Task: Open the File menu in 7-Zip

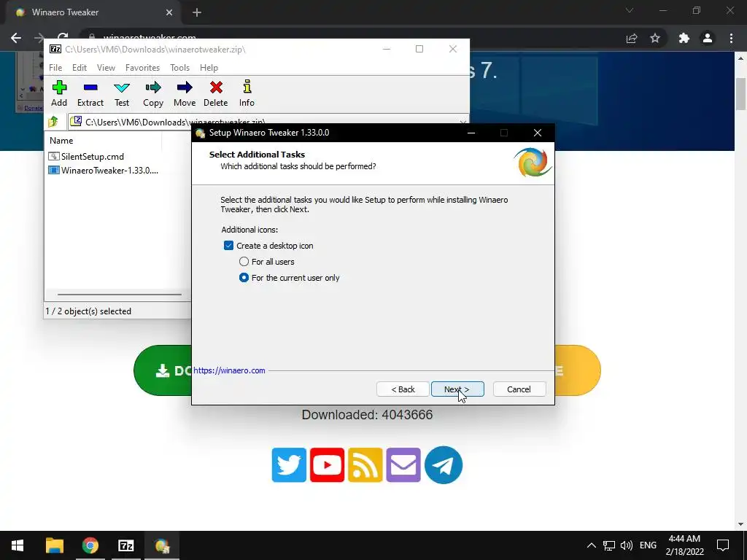Action: (x=55, y=68)
